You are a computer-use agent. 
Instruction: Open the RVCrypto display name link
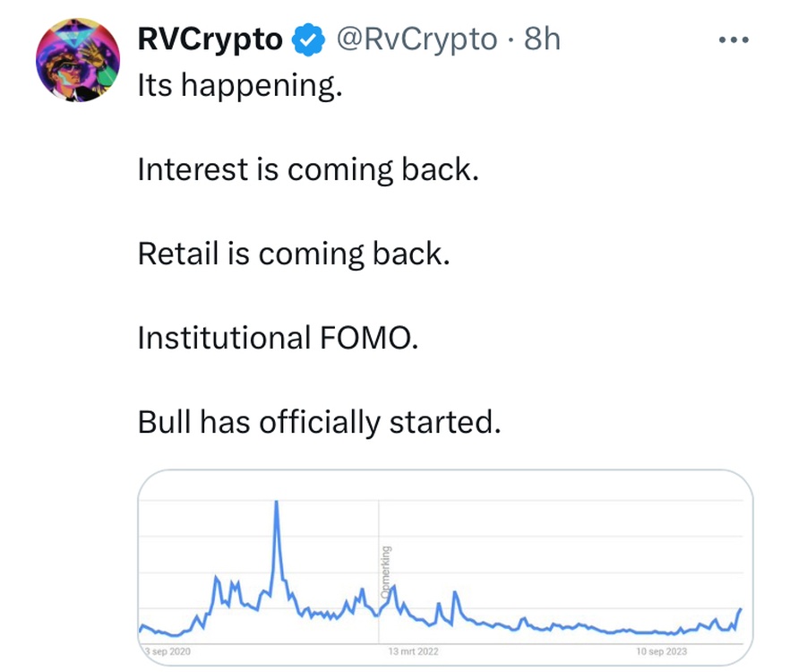(x=210, y=39)
